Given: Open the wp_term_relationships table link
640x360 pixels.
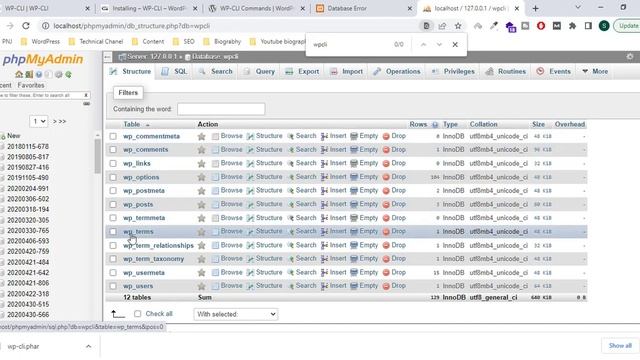Looking at the screenshot, I should tap(158, 245).
